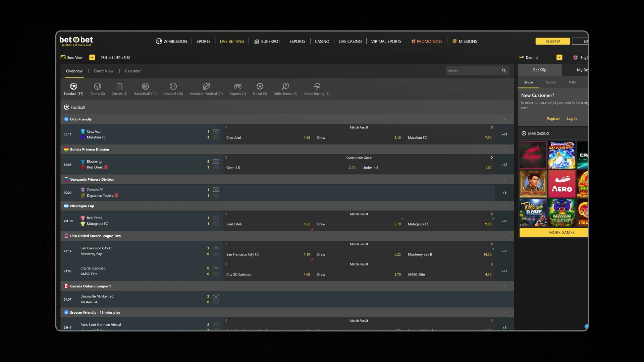
Task: Open Live Betting menu
Action: pyautogui.click(x=232, y=41)
